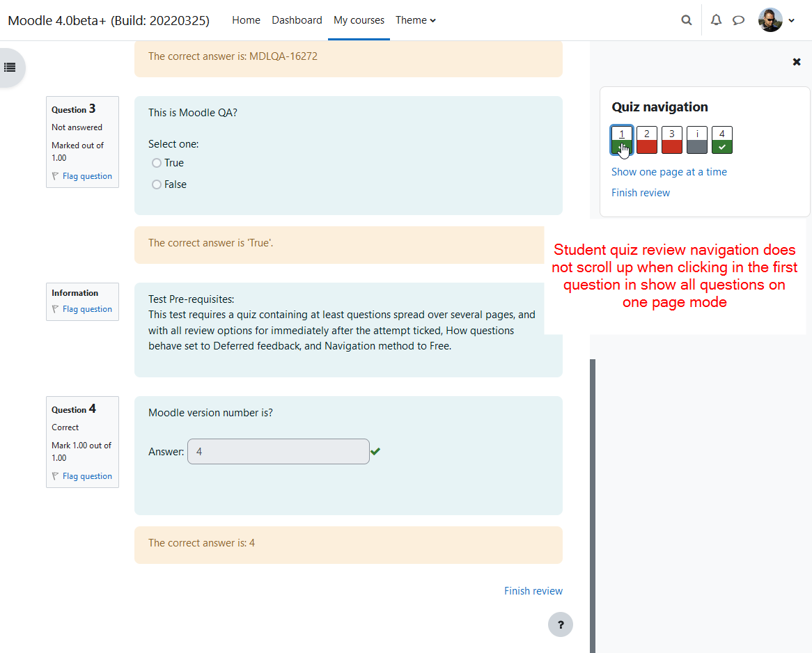Go to the Home menu item

[x=246, y=20]
